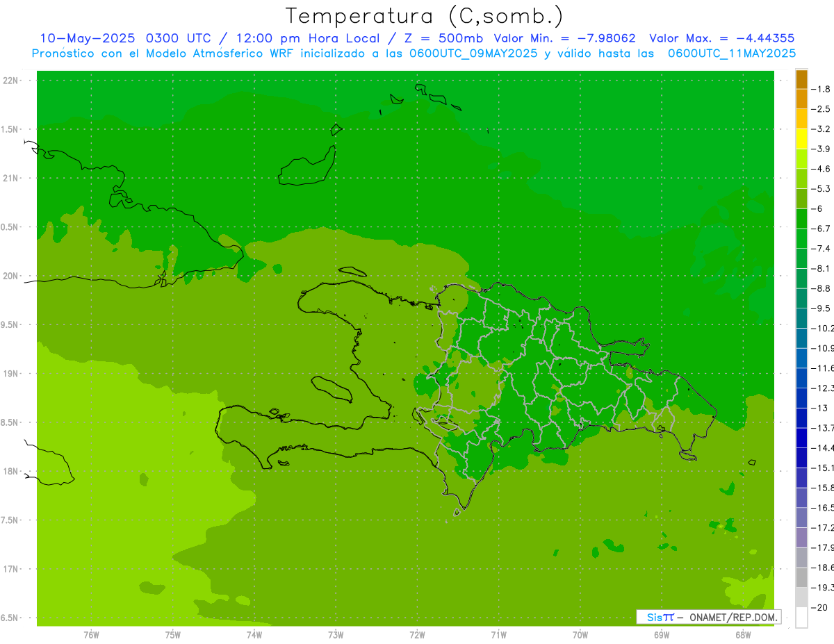
Task: Click the dark blue swatch between -13 and -13.7
Action: pos(801,418)
